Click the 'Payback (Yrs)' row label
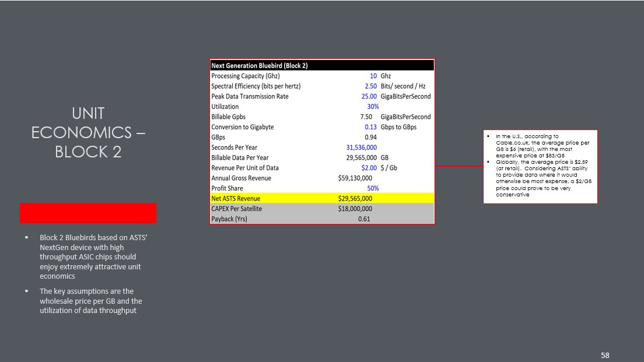The image size is (644, 362). pos(229,219)
